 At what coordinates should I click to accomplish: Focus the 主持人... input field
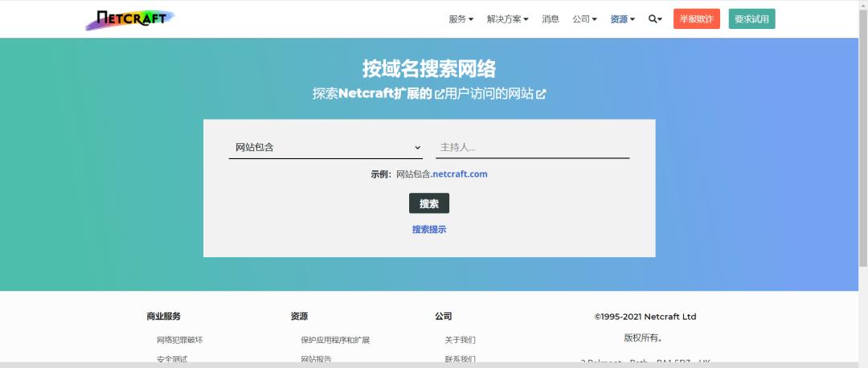pos(533,147)
